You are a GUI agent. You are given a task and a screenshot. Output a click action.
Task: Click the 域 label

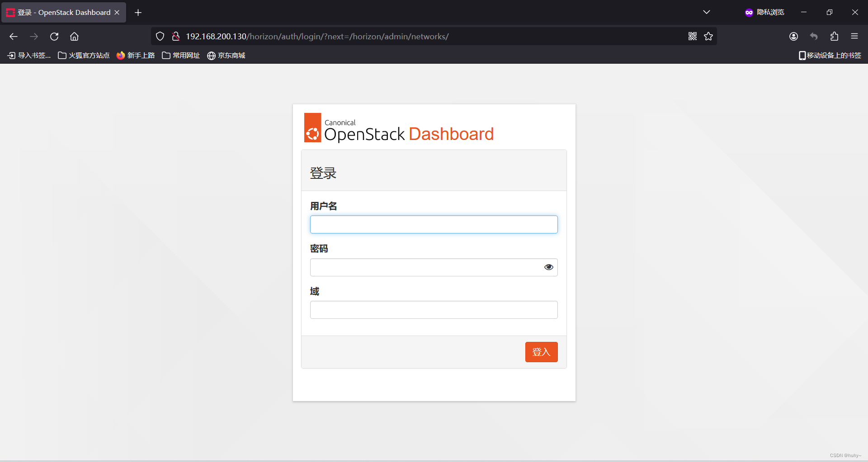click(315, 291)
